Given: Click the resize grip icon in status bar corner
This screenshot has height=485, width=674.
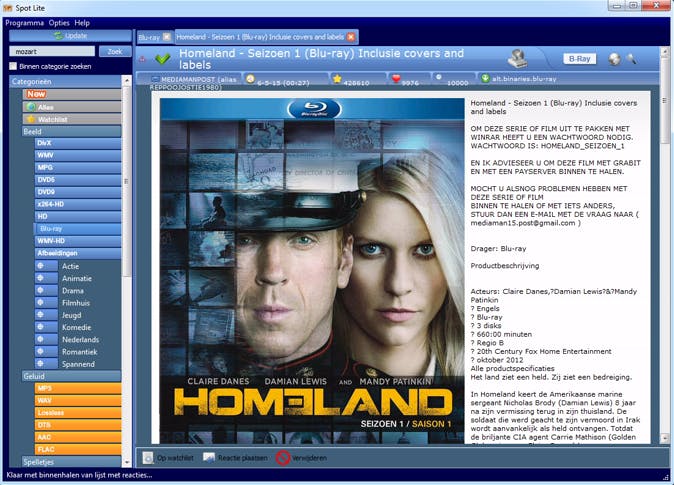Looking at the screenshot, I should [666, 476].
